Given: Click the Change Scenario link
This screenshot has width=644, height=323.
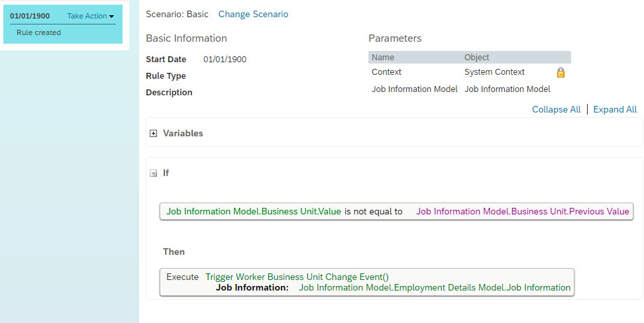Looking at the screenshot, I should click(253, 15).
